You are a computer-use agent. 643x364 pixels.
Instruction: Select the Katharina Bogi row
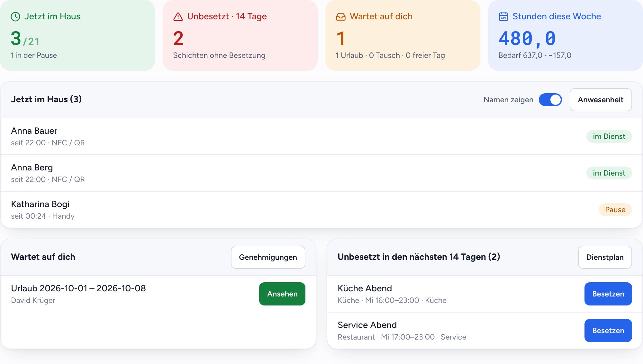pyautogui.click(x=321, y=210)
